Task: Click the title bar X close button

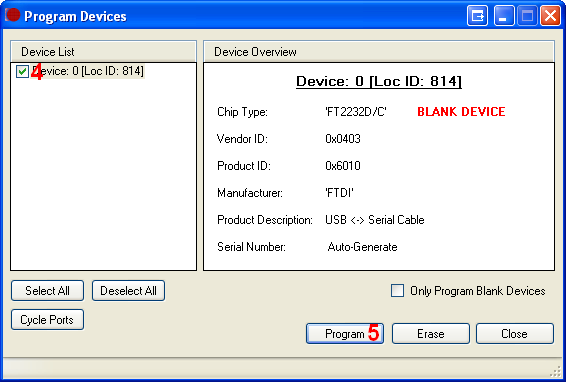Action: click(550, 16)
